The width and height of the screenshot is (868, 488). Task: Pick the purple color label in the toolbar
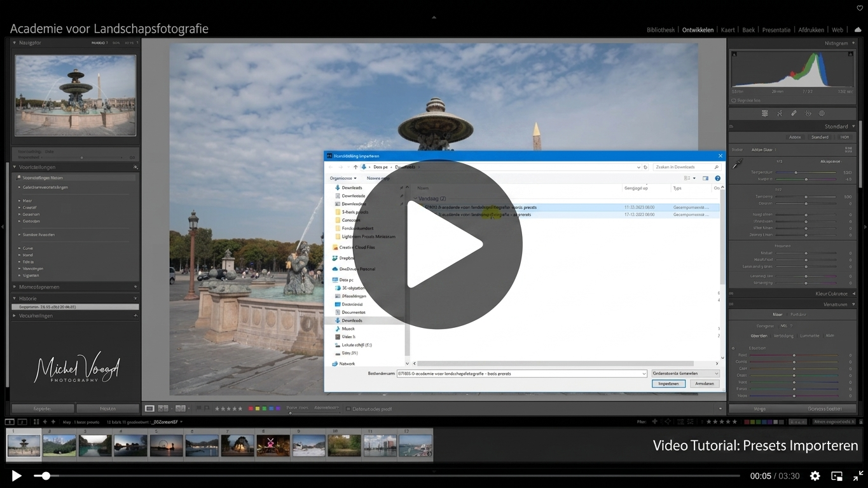(x=278, y=409)
